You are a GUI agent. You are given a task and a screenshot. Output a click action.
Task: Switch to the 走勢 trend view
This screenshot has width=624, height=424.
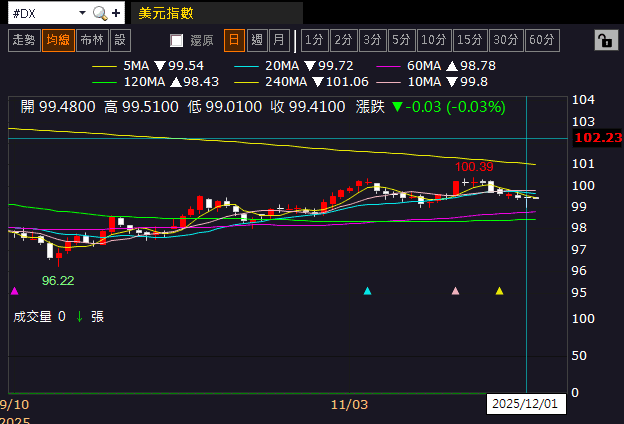24,40
